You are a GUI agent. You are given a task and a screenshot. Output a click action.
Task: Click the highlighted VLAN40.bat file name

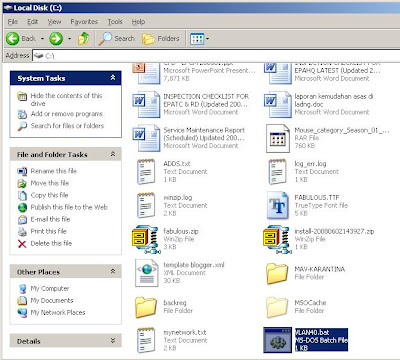(x=312, y=332)
